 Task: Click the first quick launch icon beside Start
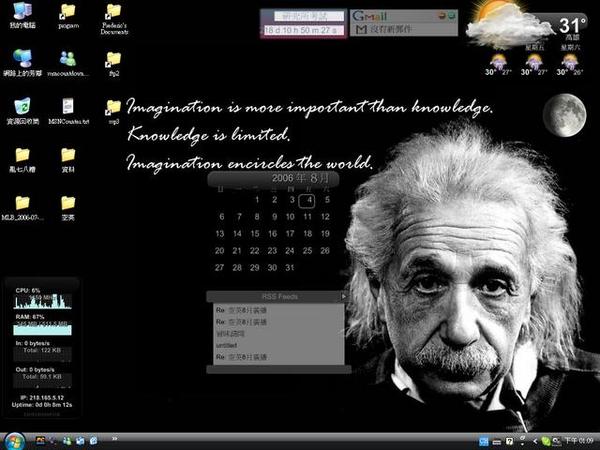[x=40, y=441]
